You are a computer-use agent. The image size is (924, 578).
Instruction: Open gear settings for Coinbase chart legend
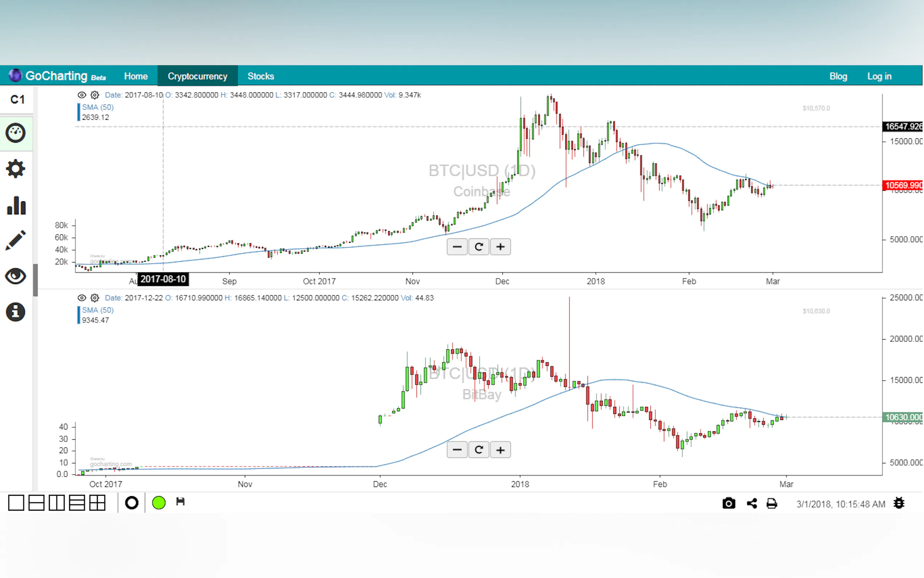pos(95,95)
